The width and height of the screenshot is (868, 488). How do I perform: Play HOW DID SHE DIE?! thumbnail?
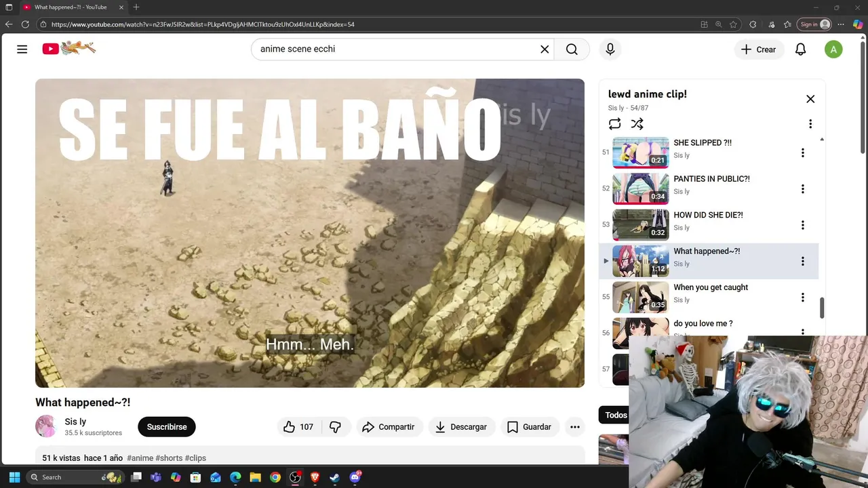[641, 225]
